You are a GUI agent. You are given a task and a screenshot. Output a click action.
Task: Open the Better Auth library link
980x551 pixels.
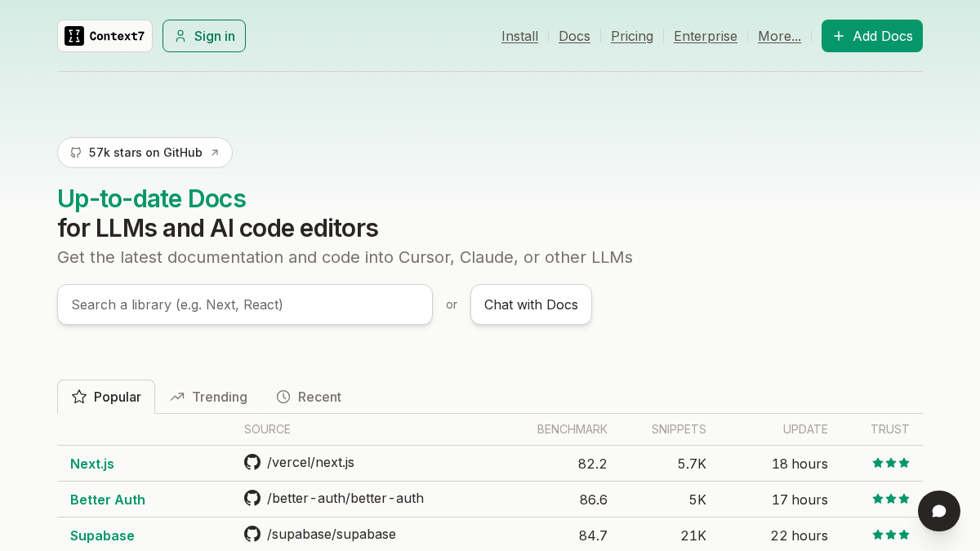click(x=108, y=500)
